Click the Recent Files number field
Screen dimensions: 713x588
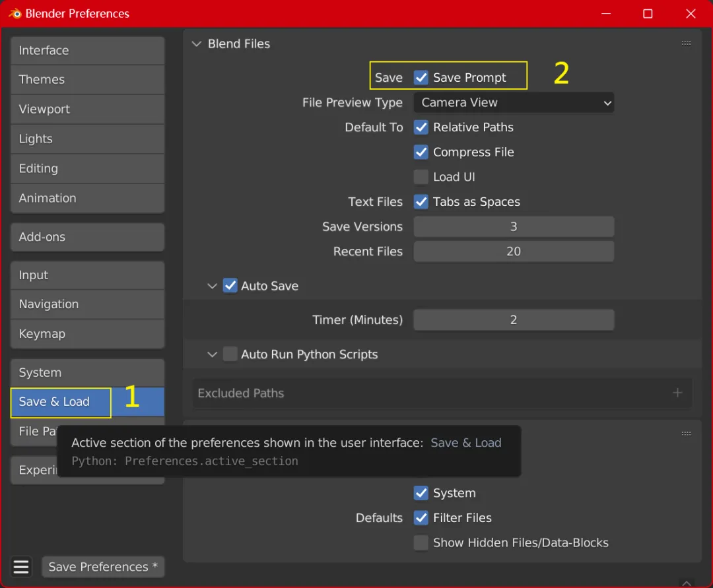[514, 251]
